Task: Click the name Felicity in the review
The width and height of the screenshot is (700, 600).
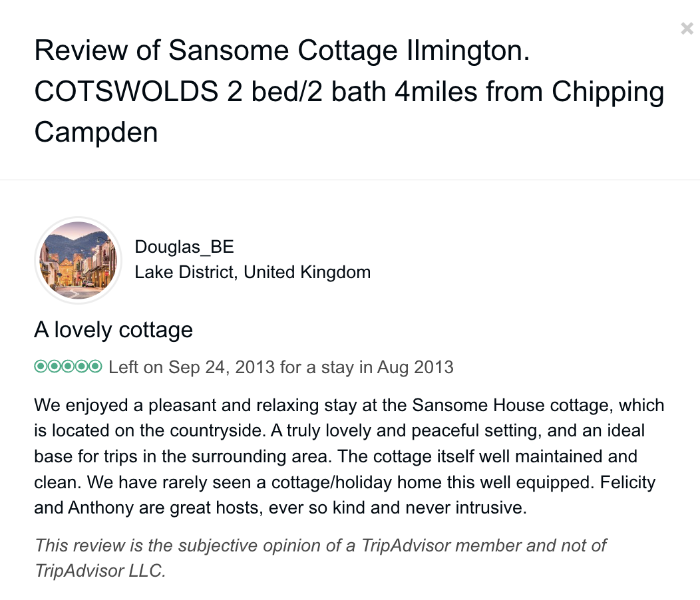Action: pos(627,482)
